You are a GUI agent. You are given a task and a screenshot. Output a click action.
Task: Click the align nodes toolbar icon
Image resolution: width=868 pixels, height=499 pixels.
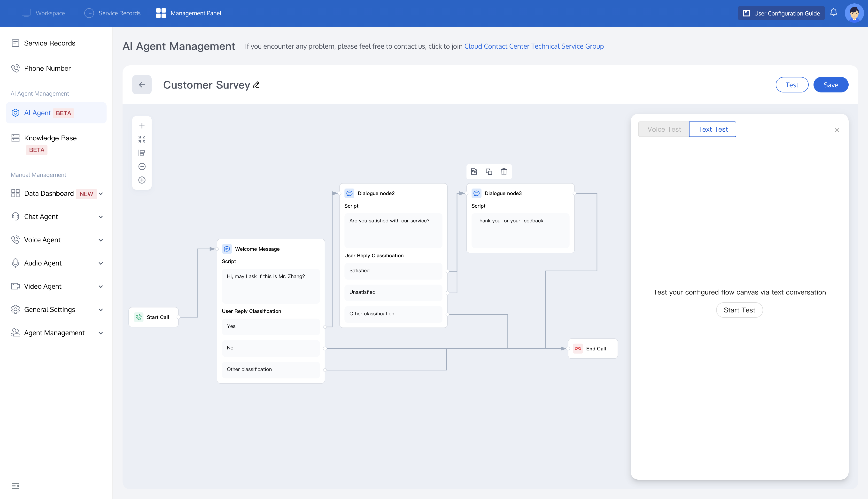click(142, 153)
